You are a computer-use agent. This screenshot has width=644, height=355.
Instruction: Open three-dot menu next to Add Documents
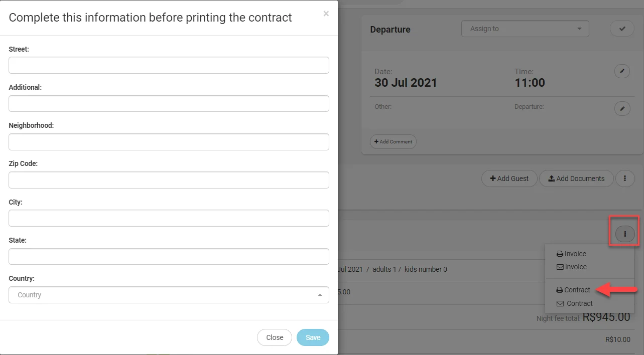click(x=624, y=179)
